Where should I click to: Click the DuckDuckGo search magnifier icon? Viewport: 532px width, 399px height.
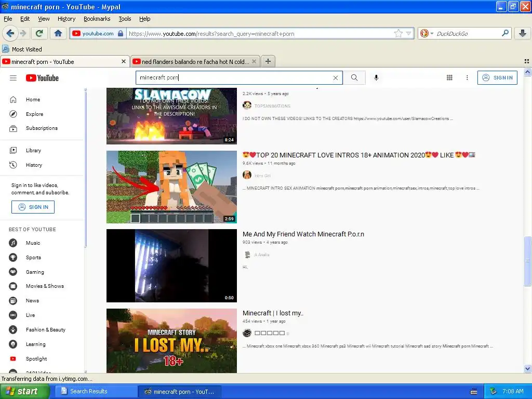click(505, 33)
